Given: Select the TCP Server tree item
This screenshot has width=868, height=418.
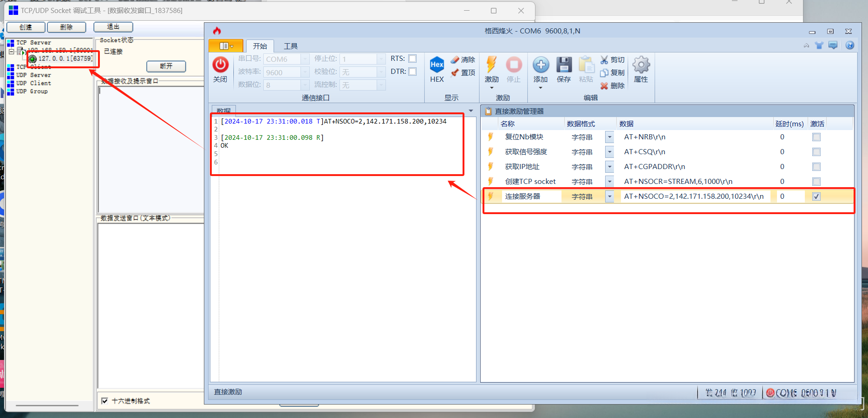Looking at the screenshot, I should pyautogui.click(x=33, y=42).
